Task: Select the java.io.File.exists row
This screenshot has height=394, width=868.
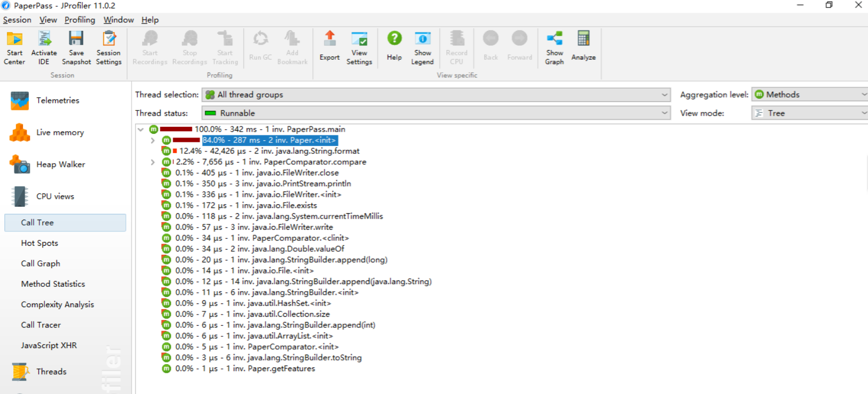Action: 240,205
